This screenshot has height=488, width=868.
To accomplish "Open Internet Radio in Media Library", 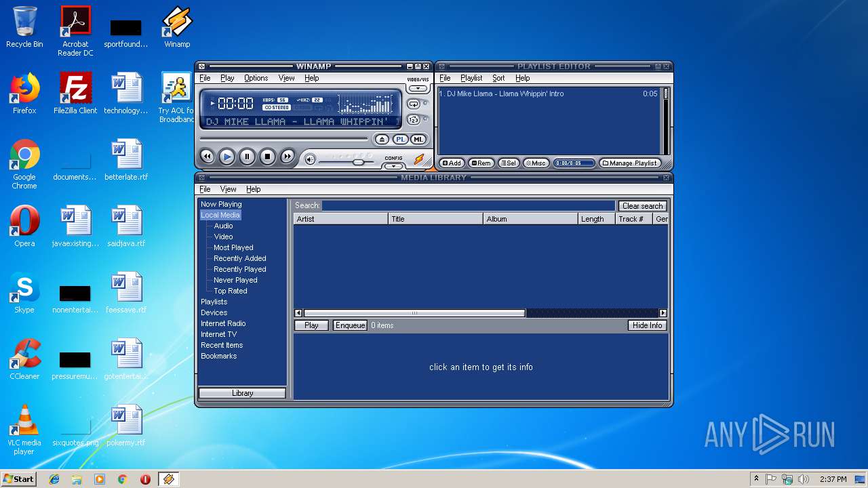I will (223, 323).
